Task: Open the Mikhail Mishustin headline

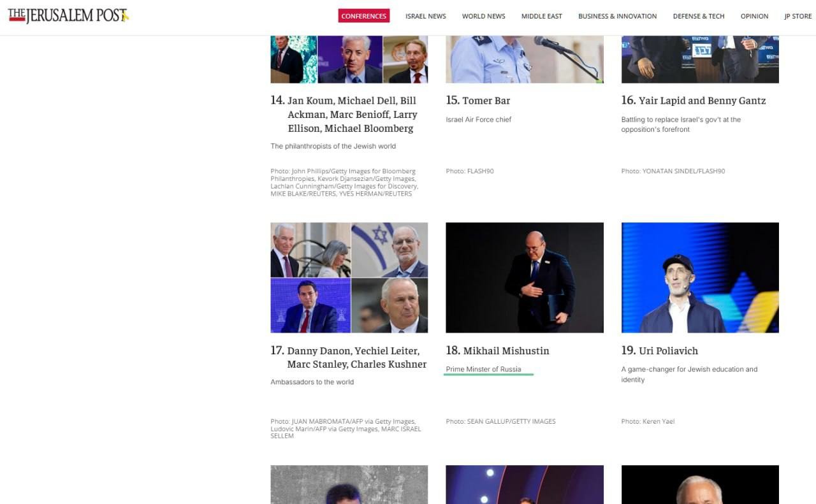Action: (x=506, y=351)
